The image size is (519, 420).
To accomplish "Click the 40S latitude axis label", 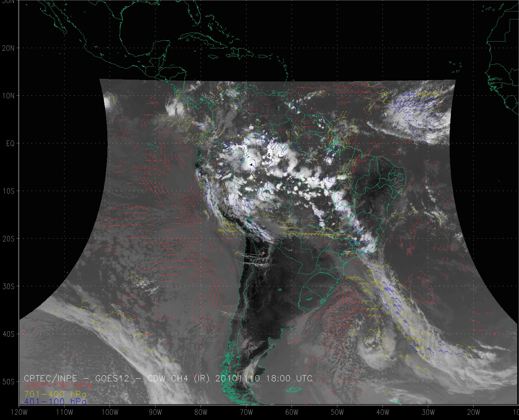I will tap(8, 334).
